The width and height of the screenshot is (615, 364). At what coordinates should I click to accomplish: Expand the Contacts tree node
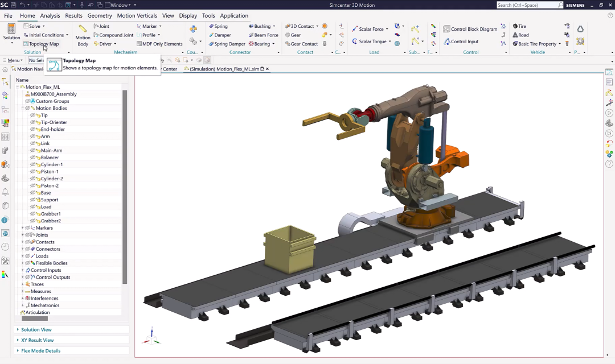(x=22, y=242)
